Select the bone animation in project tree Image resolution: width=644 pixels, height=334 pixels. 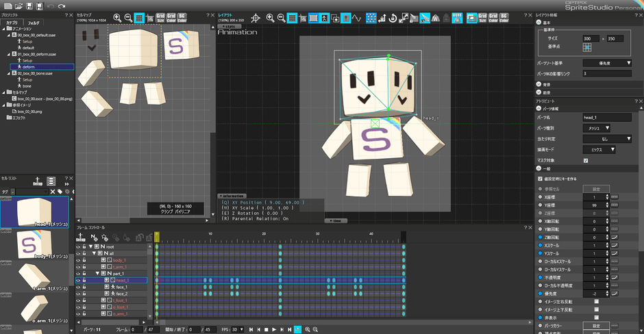coord(28,86)
